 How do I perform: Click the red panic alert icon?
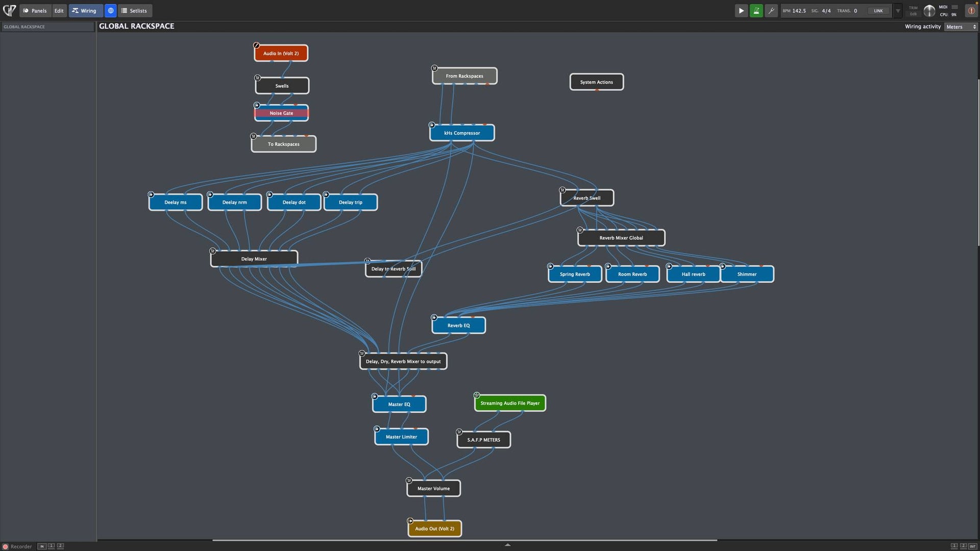(971, 11)
